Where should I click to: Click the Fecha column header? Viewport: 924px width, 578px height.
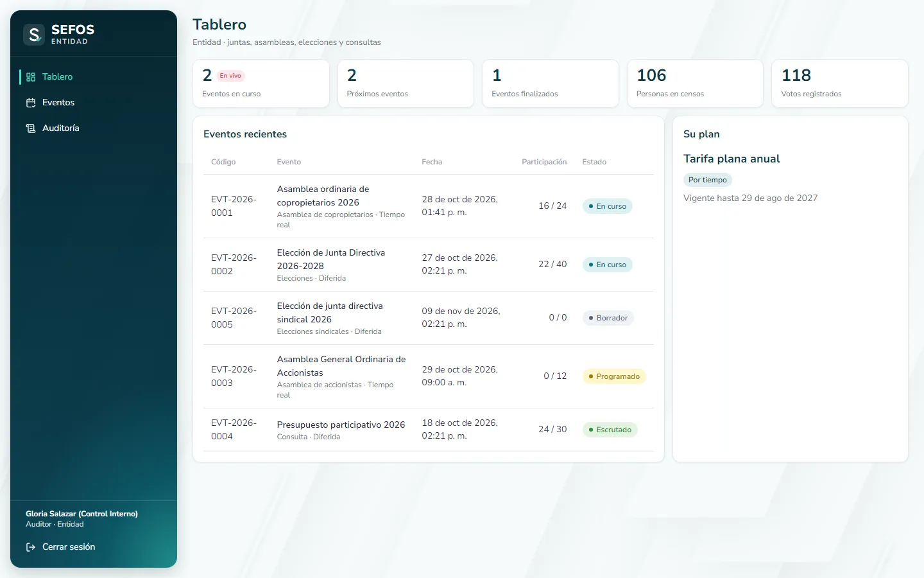coord(432,162)
